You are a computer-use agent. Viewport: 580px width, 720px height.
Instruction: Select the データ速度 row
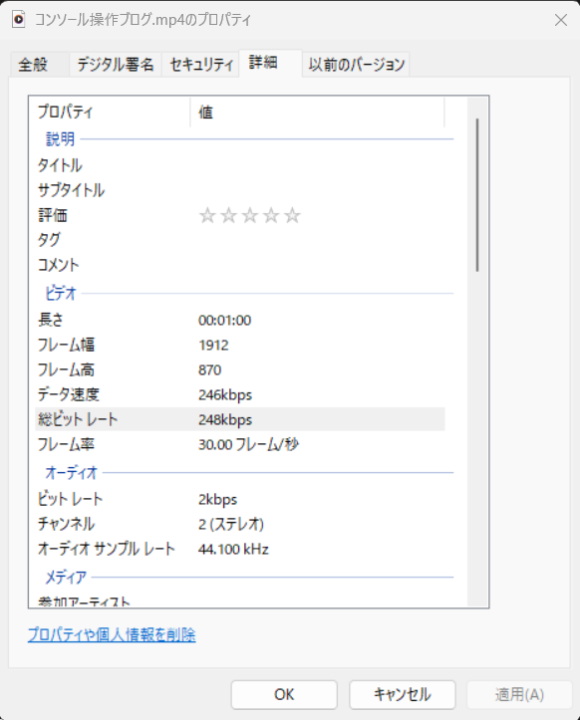point(240,394)
